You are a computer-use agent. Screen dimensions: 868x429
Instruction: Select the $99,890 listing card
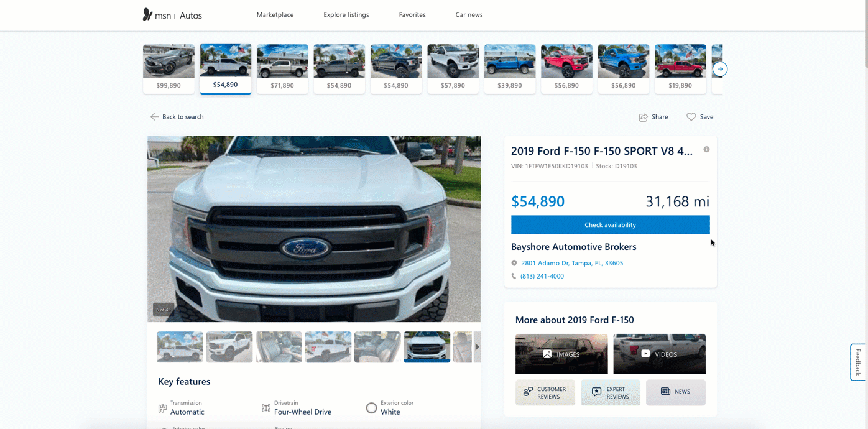[x=169, y=68]
